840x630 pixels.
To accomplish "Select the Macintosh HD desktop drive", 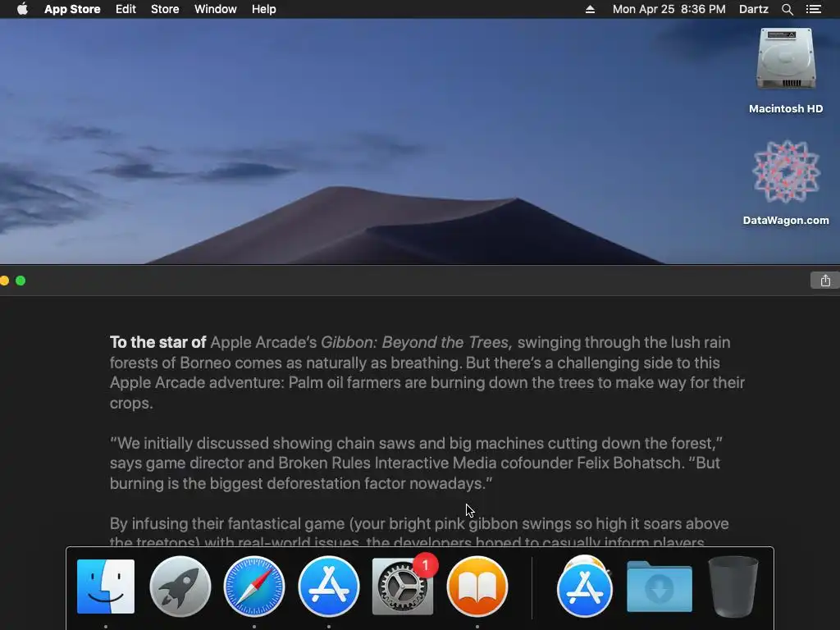I will click(x=786, y=71).
